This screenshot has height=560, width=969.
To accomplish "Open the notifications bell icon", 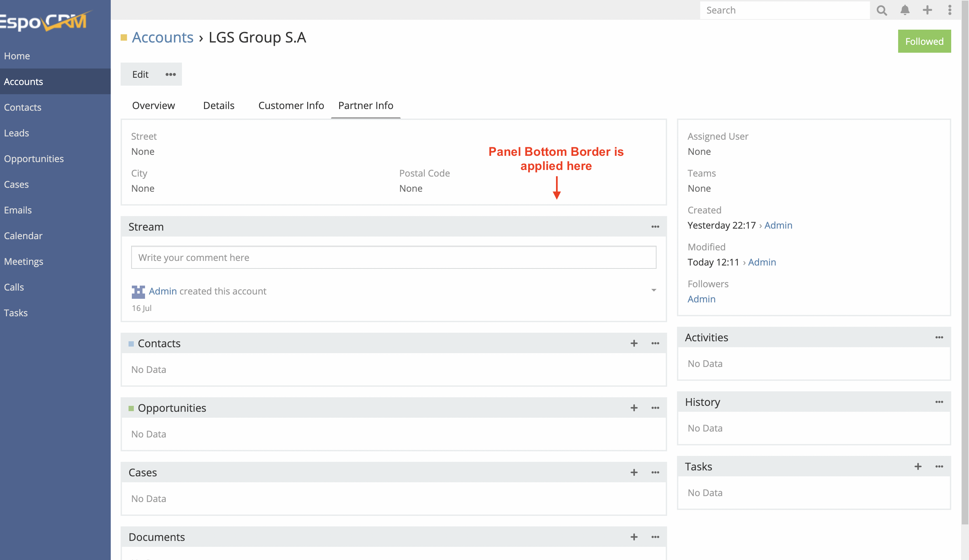I will tap(905, 10).
